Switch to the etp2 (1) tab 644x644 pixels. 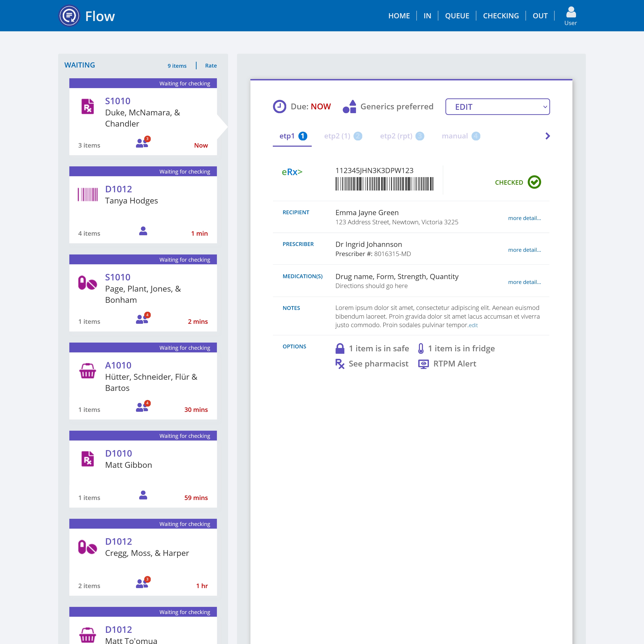click(x=343, y=136)
